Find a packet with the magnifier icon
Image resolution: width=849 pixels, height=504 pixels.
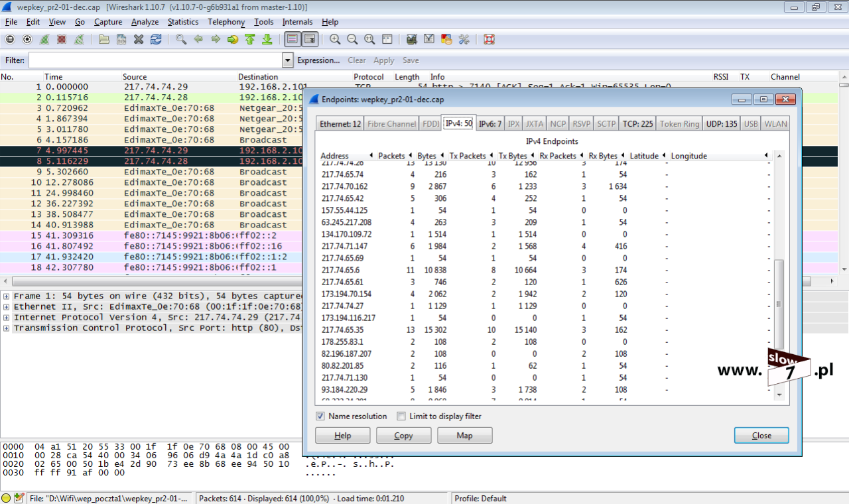point(181,39)
